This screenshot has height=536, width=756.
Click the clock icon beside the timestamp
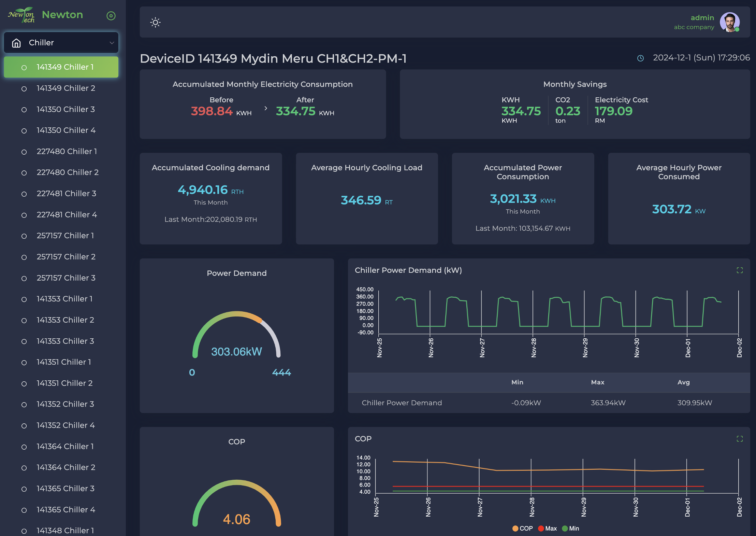click(x=640, y=58)
